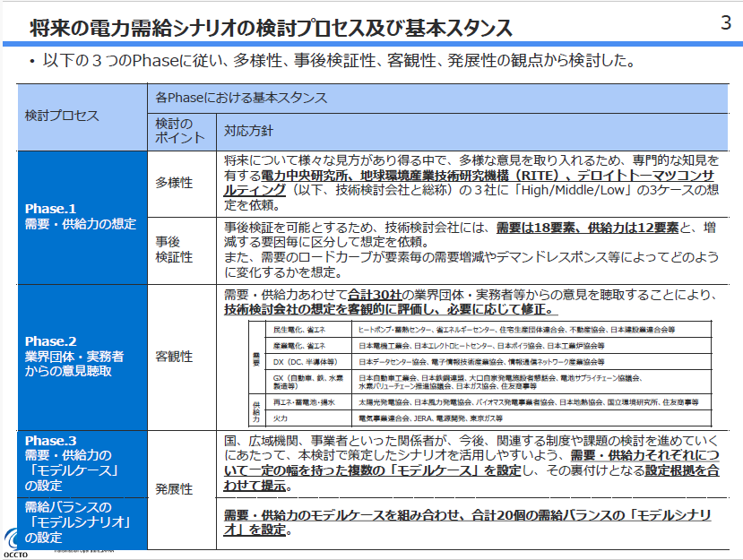Click the page number 3
This screenshot has width=743, height=560.
pos(725,23)
